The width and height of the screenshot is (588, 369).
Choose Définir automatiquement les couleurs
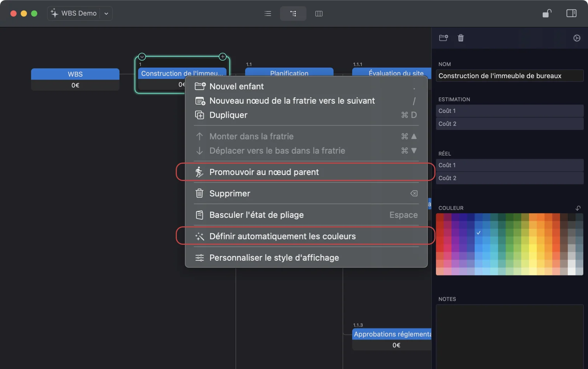282,236
